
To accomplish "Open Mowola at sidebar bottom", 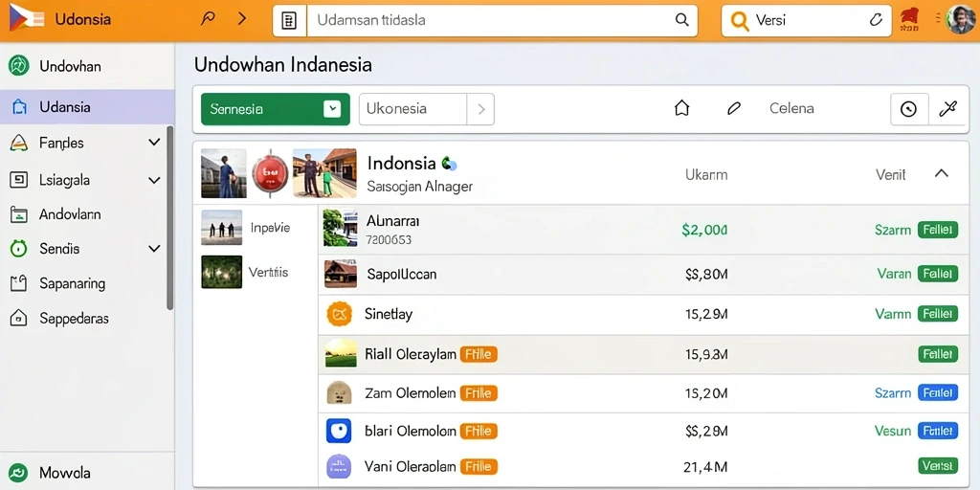I will [x=64, y=473].
